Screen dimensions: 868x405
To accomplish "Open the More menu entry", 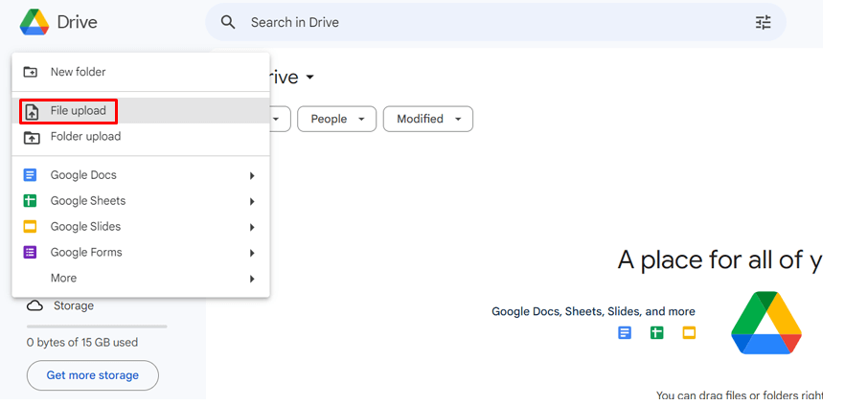I will (141, 279).
